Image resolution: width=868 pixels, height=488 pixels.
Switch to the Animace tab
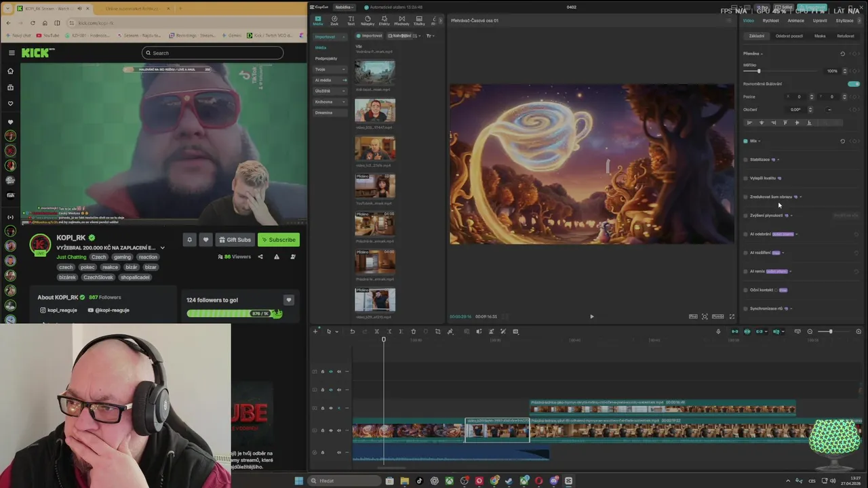click(795, 20)
